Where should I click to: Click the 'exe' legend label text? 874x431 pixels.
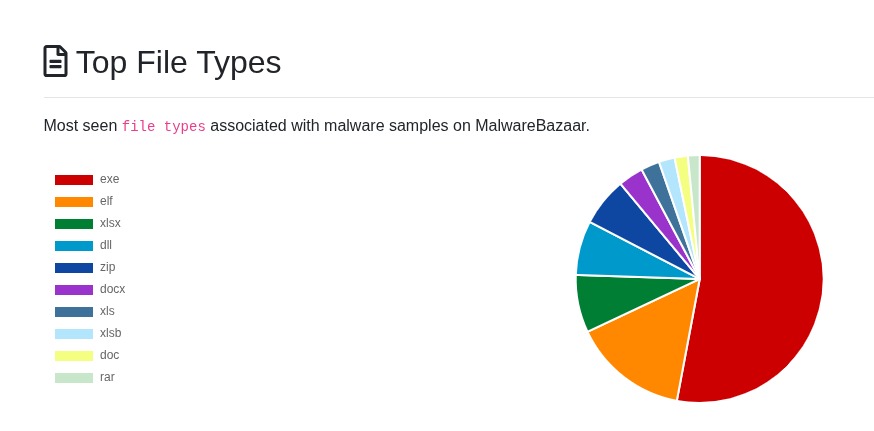point(109,180)
